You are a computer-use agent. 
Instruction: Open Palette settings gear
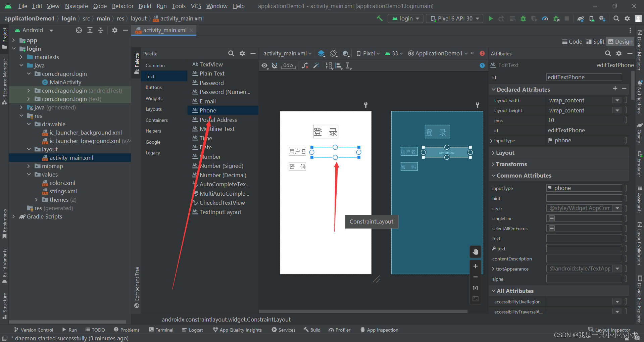[x=242, y=53]
